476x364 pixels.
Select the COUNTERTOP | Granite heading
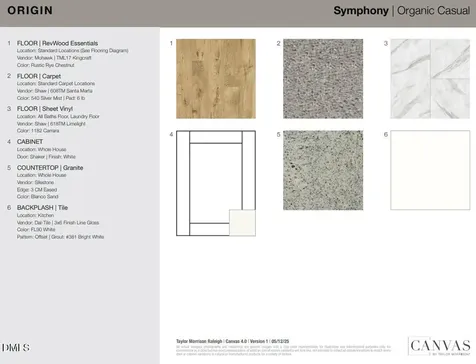click(50, 168)
